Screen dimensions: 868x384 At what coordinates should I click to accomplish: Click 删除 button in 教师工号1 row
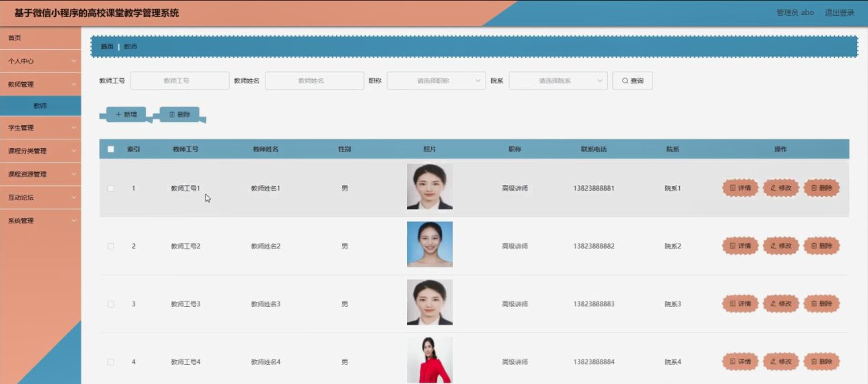pyautogui.click(x=821, y=188)
